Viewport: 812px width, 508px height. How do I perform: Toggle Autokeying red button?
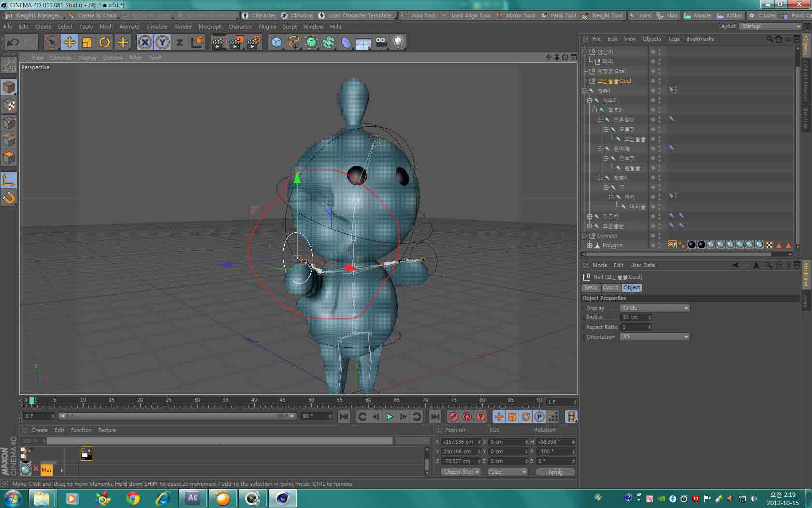[467, 417]
